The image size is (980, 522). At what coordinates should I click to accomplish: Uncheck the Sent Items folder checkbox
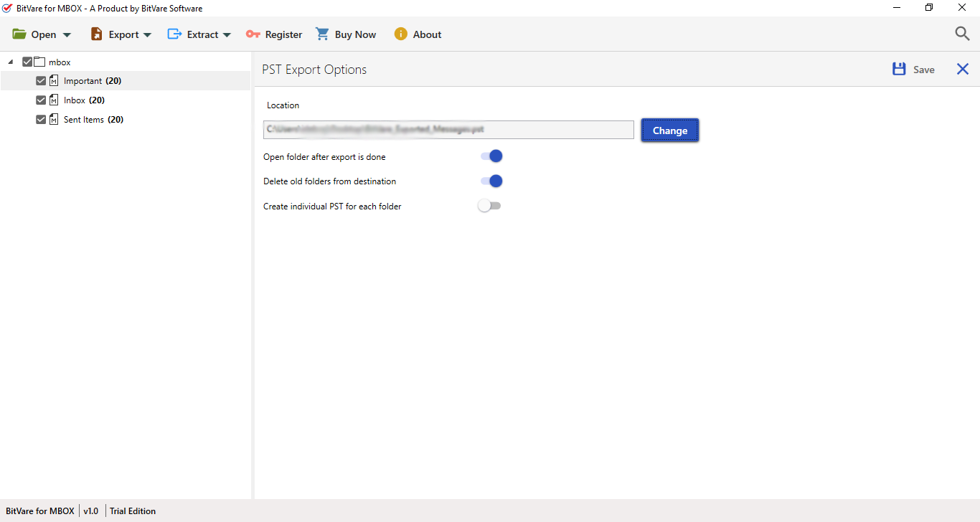click(41, 120)
